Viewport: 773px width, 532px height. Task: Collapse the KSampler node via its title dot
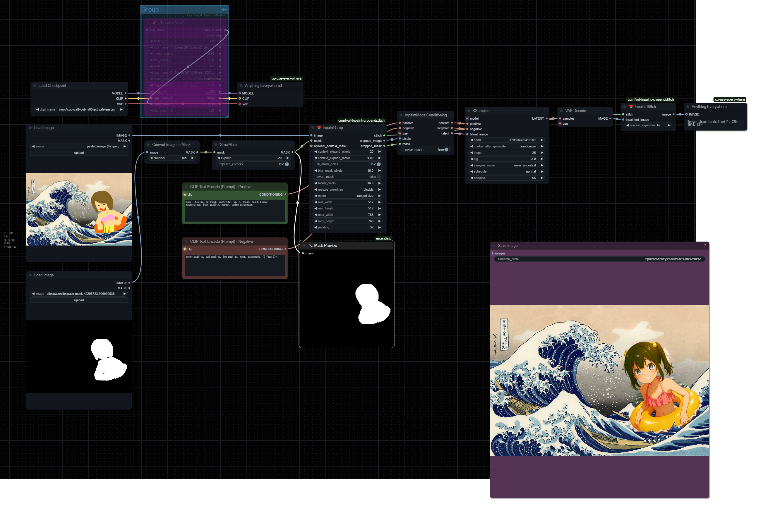coord(469,111)
